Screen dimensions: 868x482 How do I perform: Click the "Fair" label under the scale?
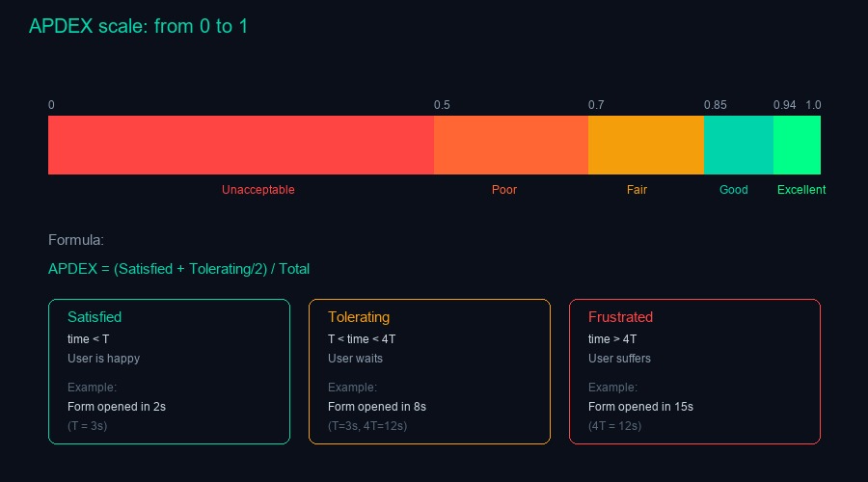point(637,190)
